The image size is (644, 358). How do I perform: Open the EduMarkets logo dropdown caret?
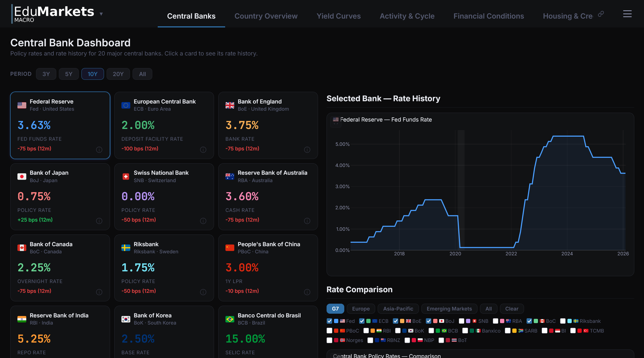point(101,14)
